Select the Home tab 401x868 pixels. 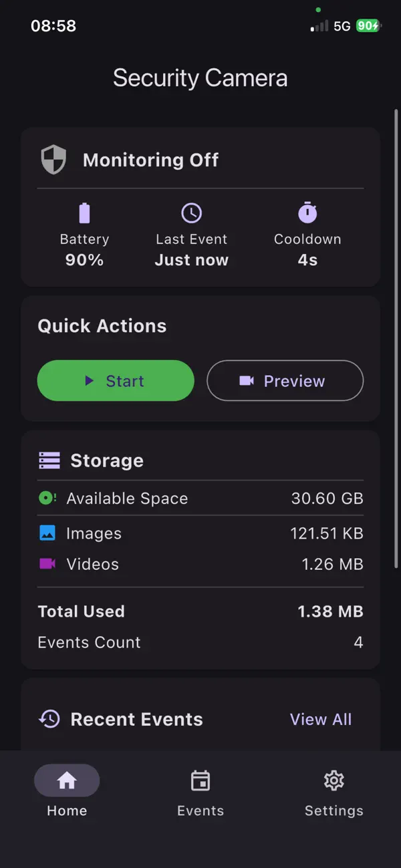pyautogui.click(x=67, y=793)
